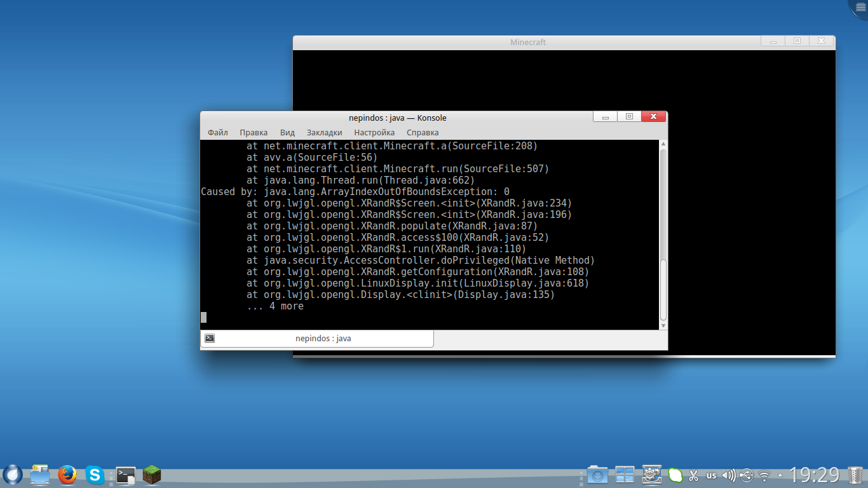
Task: Click the 'XRandR$1.run(XRandR.java:110)' line
Action: pyautogui.click(x=395, y=249)
